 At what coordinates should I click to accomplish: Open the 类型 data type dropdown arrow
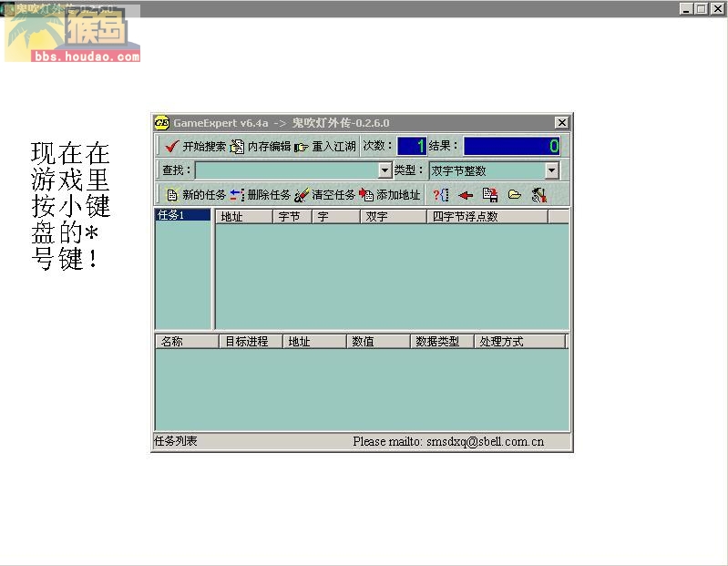551,170
